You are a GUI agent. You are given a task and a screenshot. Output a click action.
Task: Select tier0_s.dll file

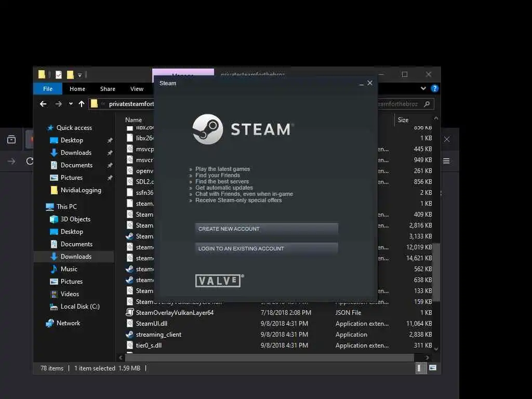(149, 345)
